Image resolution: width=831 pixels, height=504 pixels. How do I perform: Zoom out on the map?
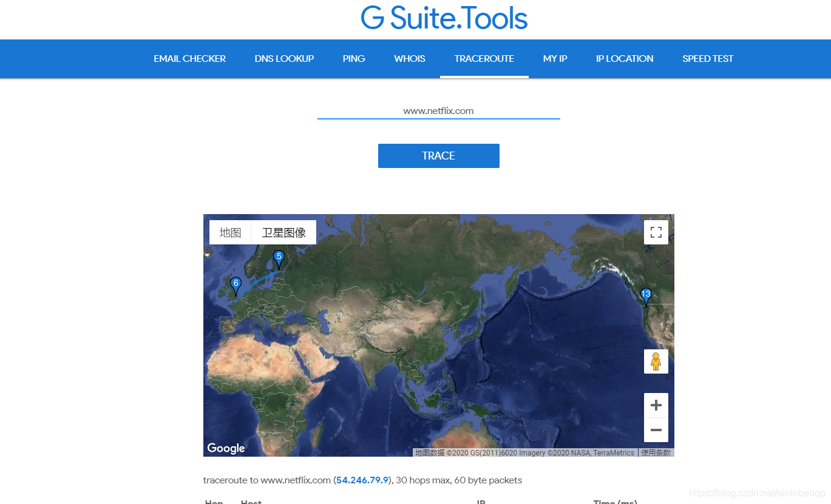pos(656,430)
